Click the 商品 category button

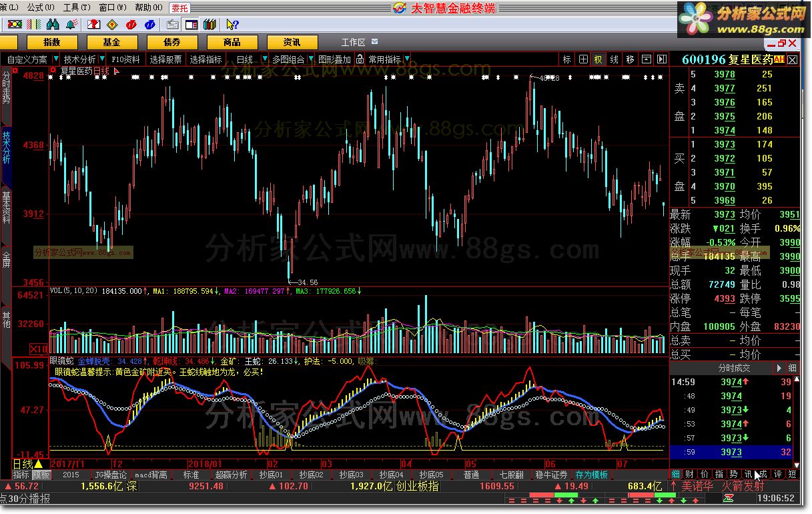coord(232,42)
